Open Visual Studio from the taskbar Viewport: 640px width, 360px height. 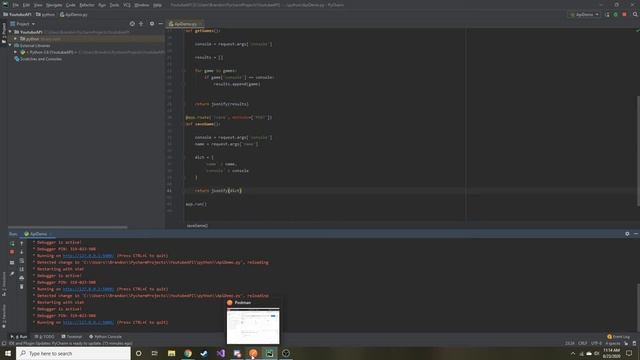(220, 353)
